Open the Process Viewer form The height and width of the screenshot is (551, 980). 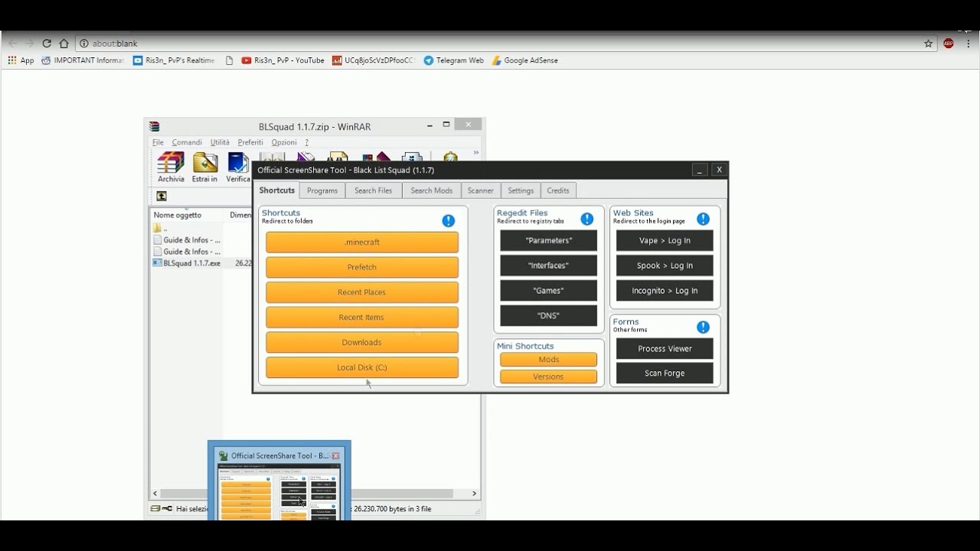point(665,348)
